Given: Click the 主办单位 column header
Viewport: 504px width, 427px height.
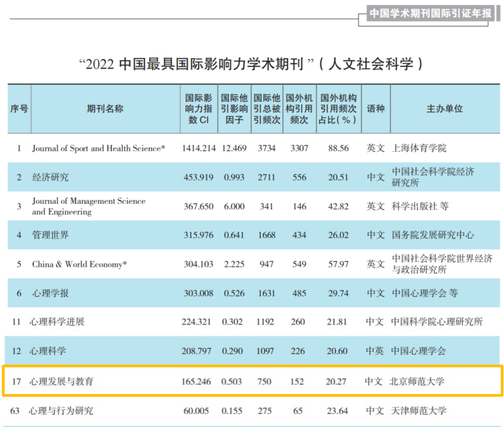Looking at the screenshot, I should pyautogui.click(x=444, y=109).
